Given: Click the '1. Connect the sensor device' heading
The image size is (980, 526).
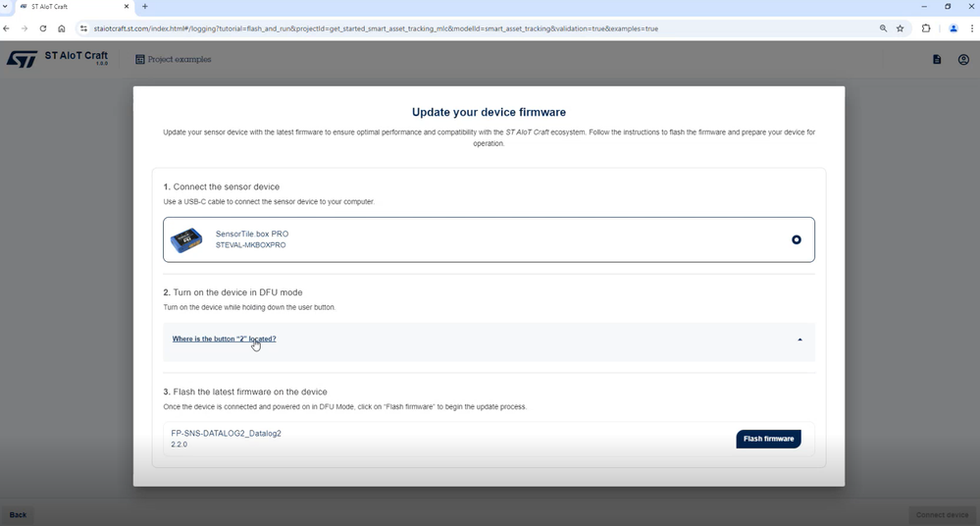Looking at the screenshot, I should coord(222,187).
